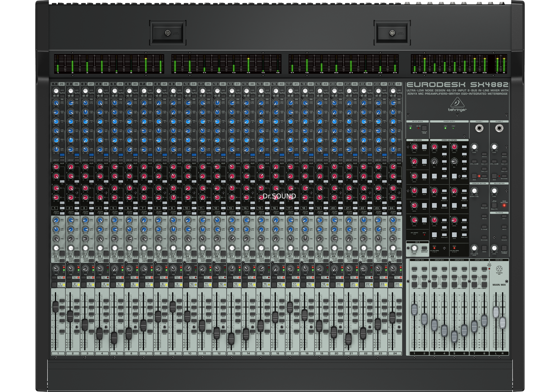Screen dimensions: 560x392
Task: Assign Channel 1 to groups 1-2
Action: pos(62,301)
